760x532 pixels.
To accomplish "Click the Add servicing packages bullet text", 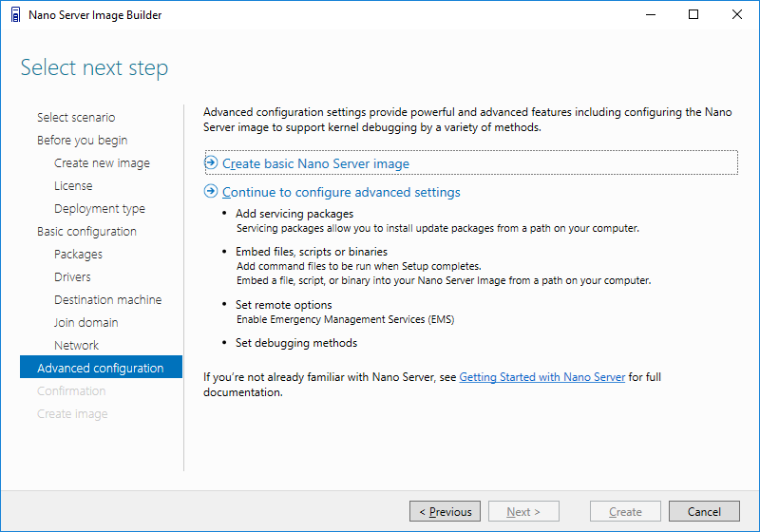I will [x=294, y=214].
